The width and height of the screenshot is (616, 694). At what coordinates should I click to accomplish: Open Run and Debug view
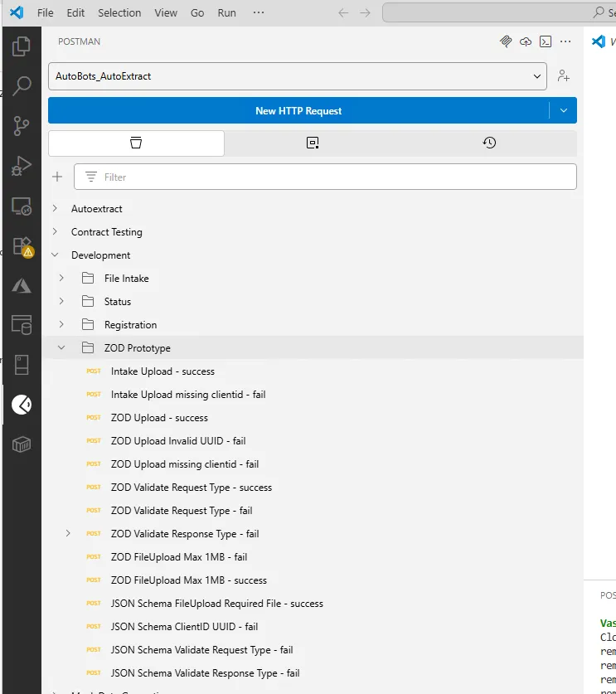[22, 166]
